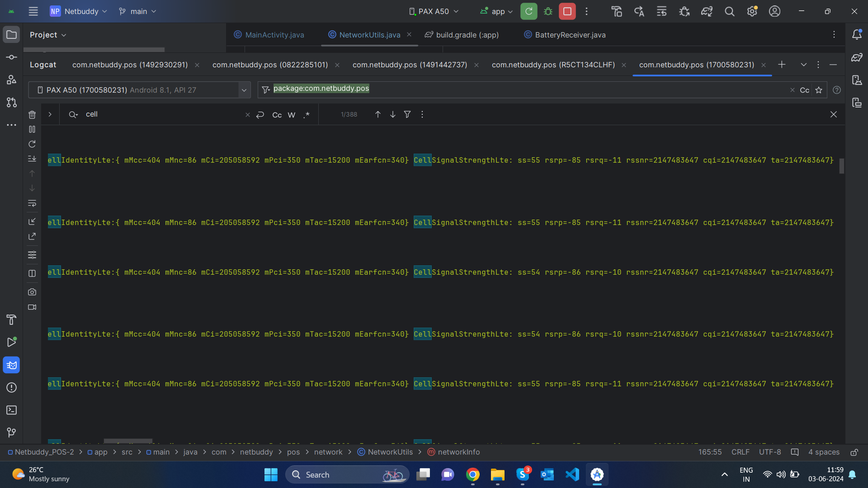This screenshot has height=488, width=868.
Task: Clear logcat with the trash icon
Action: pos(32,115)
